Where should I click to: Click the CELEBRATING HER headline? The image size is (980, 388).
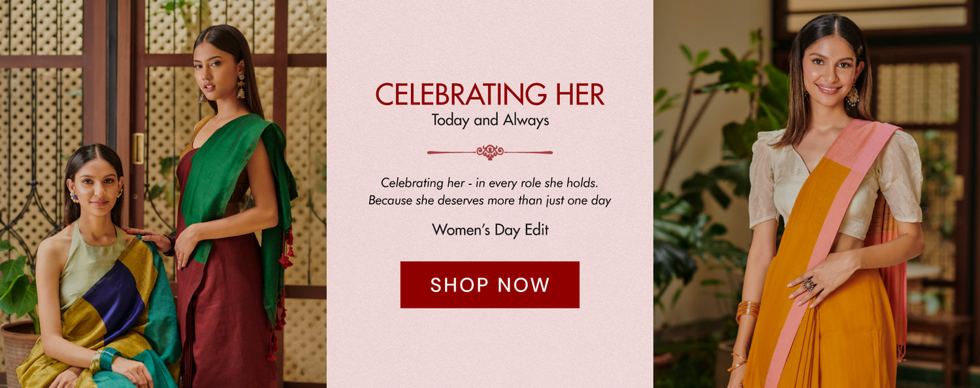pos(489,95)
